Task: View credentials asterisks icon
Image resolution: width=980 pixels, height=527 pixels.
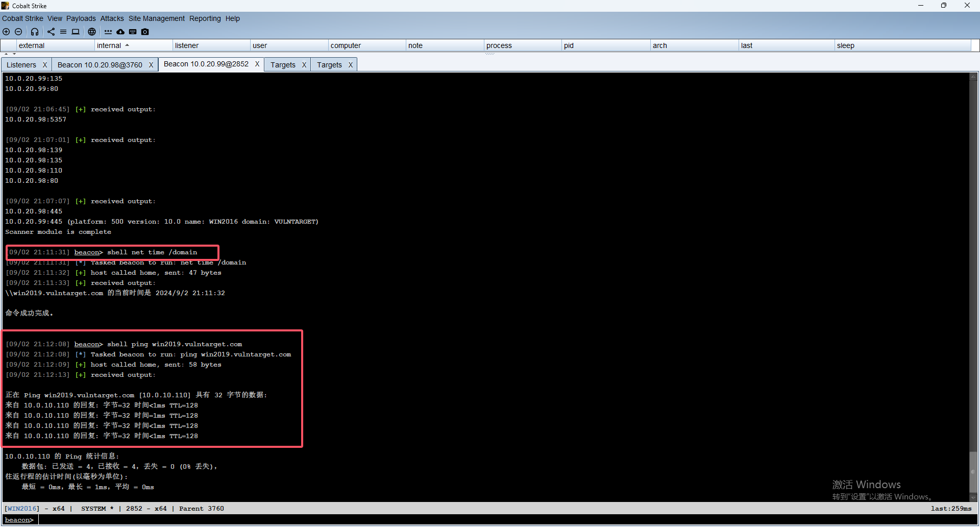Action: 108,32
